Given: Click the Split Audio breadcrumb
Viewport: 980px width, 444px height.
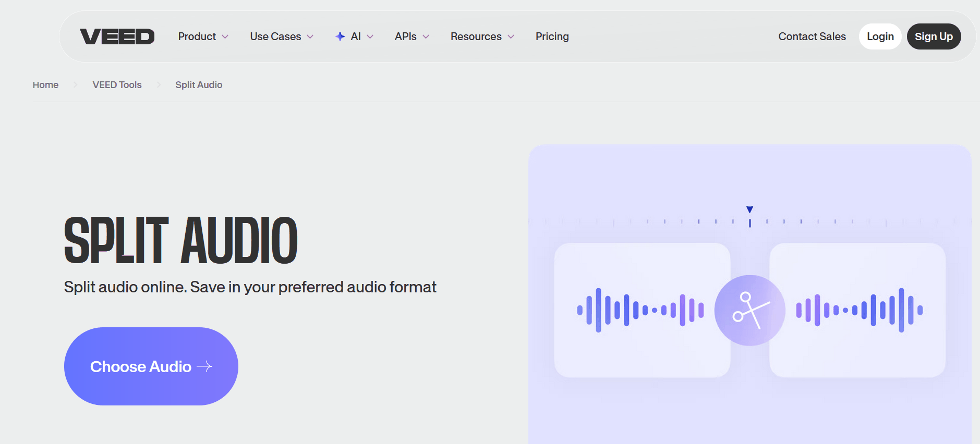Looking at the screenshot, I should (x=199, y=85).
